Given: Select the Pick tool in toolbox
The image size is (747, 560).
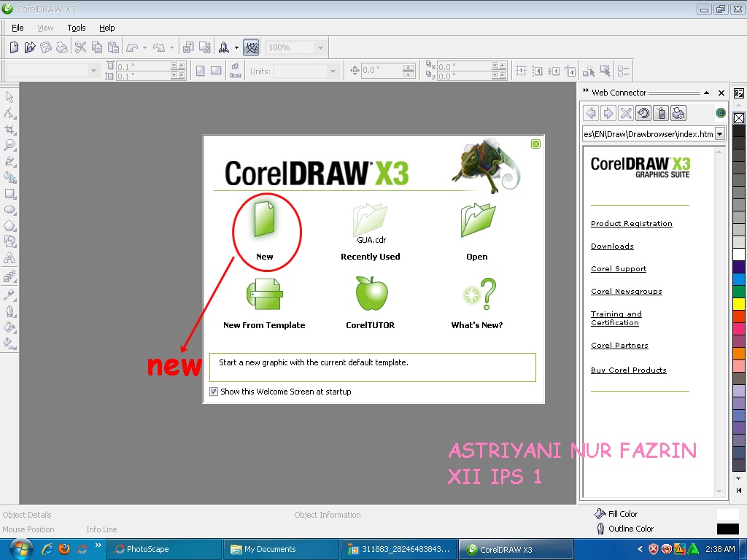Looking at the screenshot, I should tap(9, 97).
